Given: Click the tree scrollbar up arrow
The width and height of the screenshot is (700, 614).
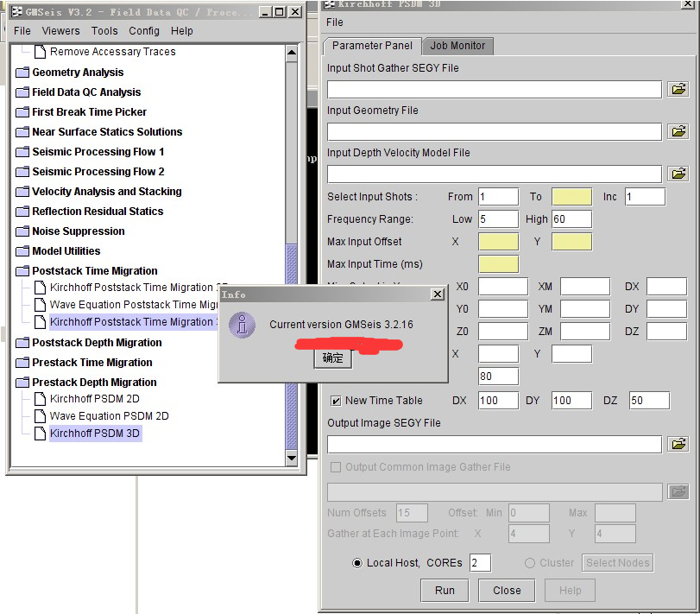Looking at the screenshot, I should click(x=292, y=53).
